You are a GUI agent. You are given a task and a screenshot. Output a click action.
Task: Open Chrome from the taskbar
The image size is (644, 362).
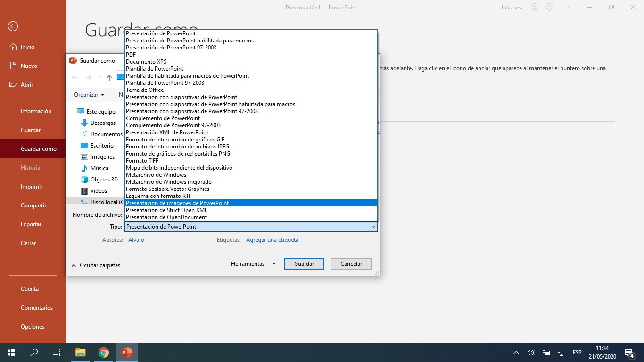104,353
